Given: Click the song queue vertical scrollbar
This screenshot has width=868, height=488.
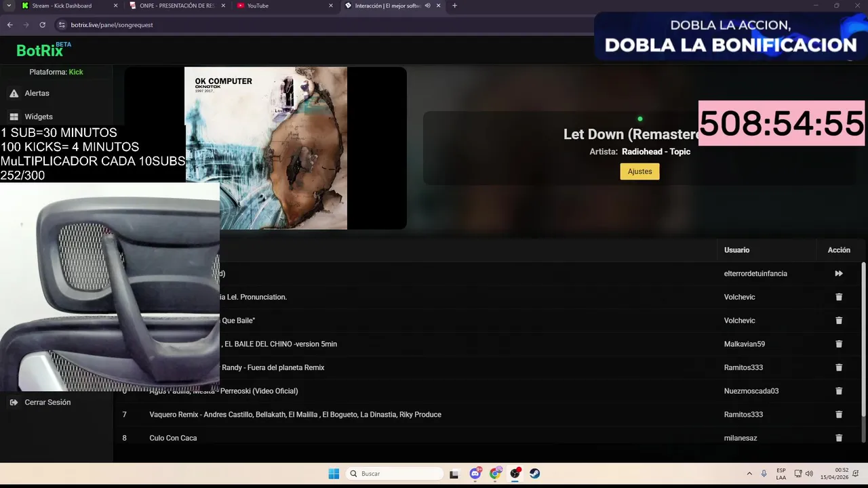Looking at the screenshot, I should (x=863, y=339).
